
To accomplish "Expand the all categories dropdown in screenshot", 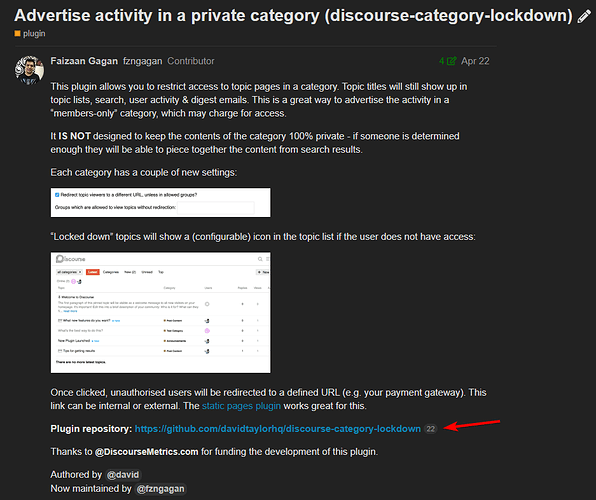I will tap(69, 272).
